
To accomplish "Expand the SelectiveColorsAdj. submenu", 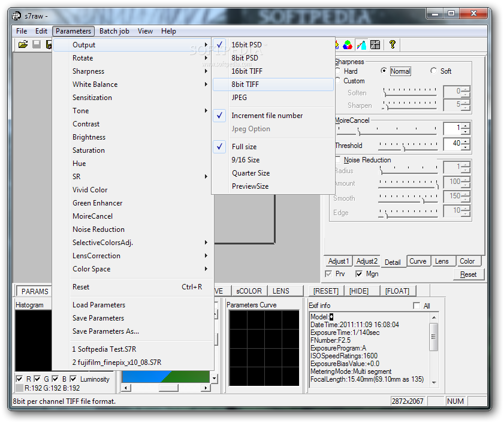I will pos(133,243).
